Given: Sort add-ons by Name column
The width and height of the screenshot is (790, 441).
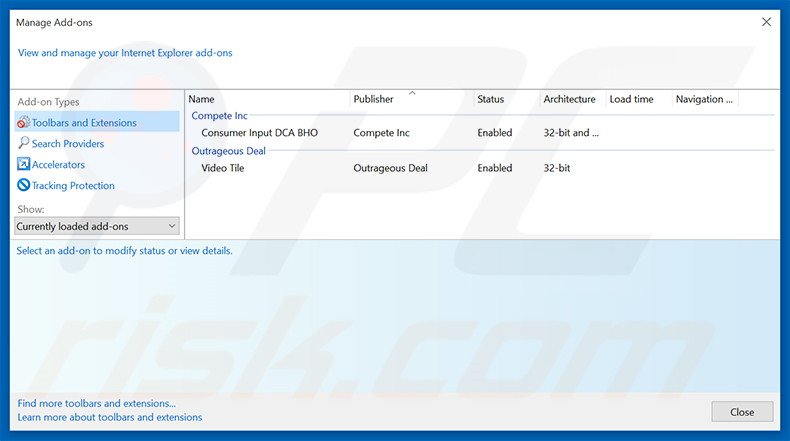Looking at the screenshot, I should (266, 99).
